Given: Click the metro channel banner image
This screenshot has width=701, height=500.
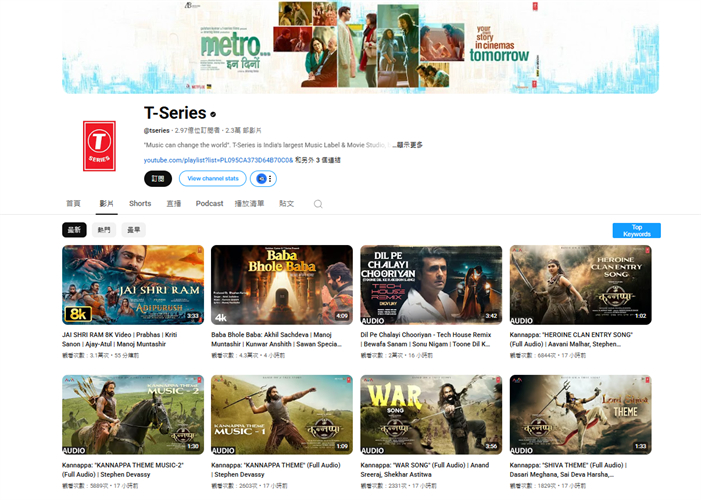Looking at the screenshot, I should 360,47.
